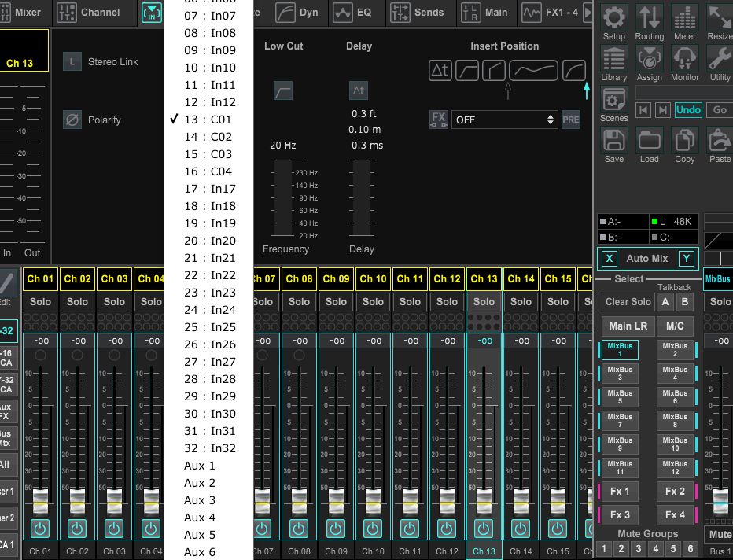The height and width of the screenshot is (560, 733).
Task: Toggle the Low Cut filter button
Action: 283,90
